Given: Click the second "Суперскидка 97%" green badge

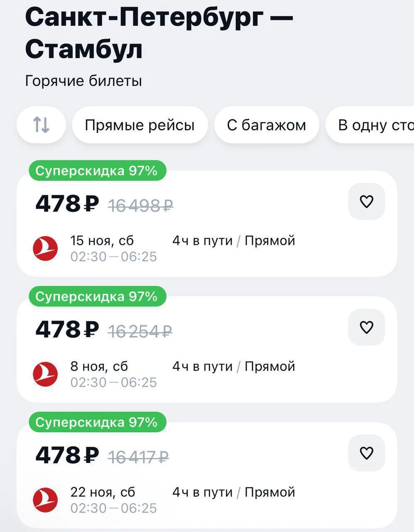Looking at the screenshot, I should (97, 297).
